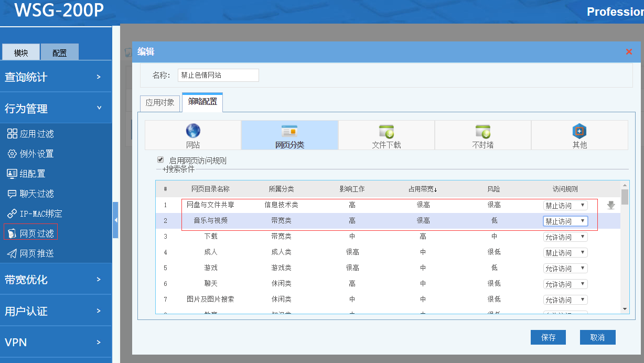
Task: Click the 应用过滤 sidebar icon
Action: click(x=12, y=134)
